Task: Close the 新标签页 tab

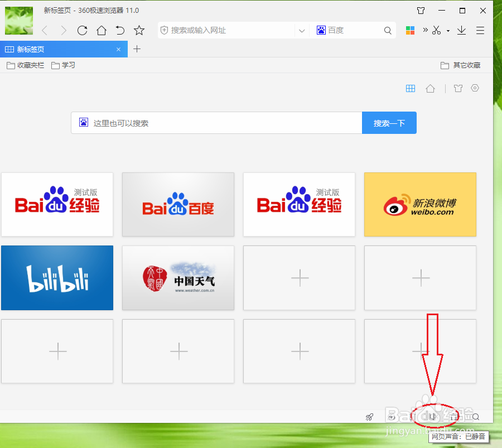Action: click(118, 49)
